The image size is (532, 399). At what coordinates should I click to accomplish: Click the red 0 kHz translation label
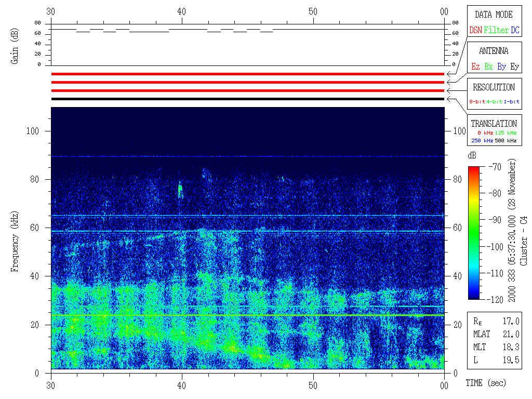pos(484,133)
